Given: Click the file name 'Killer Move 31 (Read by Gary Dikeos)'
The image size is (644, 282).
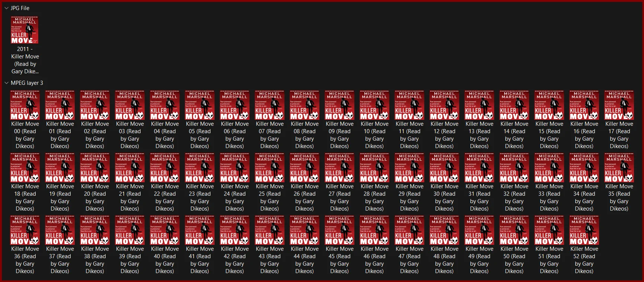Looking at the screenshot, I should click(479, 198).
